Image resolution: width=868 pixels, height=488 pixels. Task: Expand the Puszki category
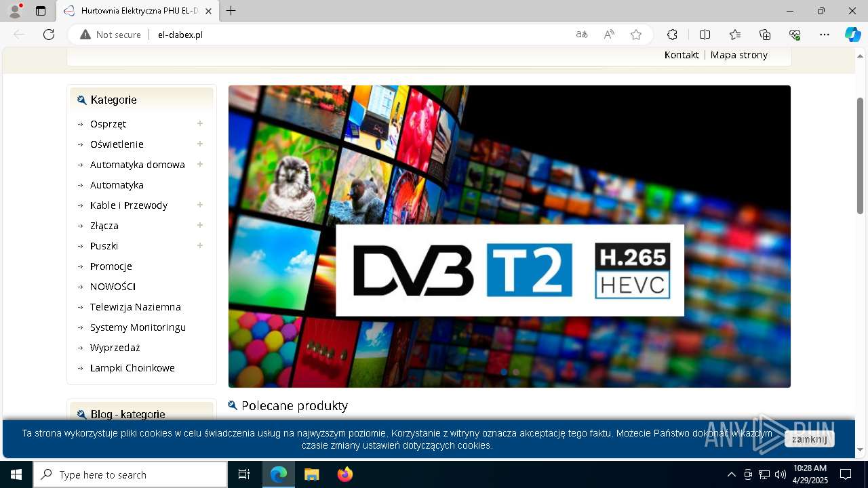[x=200, y=245]
